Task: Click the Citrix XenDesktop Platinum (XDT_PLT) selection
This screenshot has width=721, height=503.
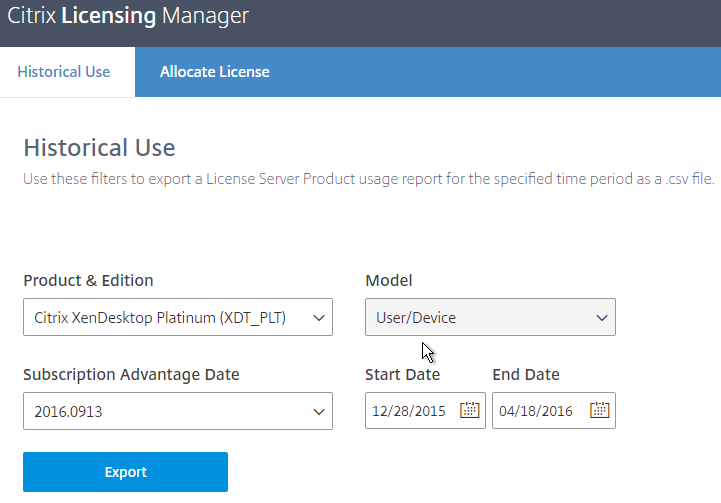Action: 178,317
